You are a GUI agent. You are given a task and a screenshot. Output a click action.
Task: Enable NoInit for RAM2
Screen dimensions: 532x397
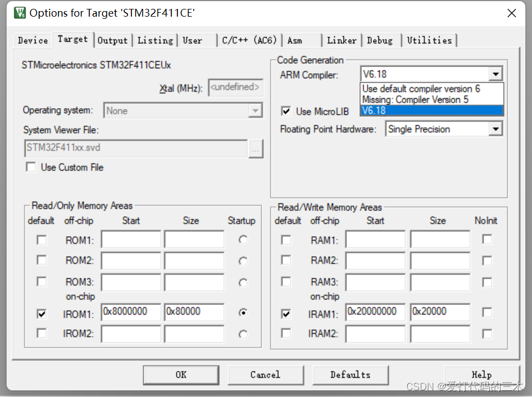pyautogui.click(x=487, y=261)
